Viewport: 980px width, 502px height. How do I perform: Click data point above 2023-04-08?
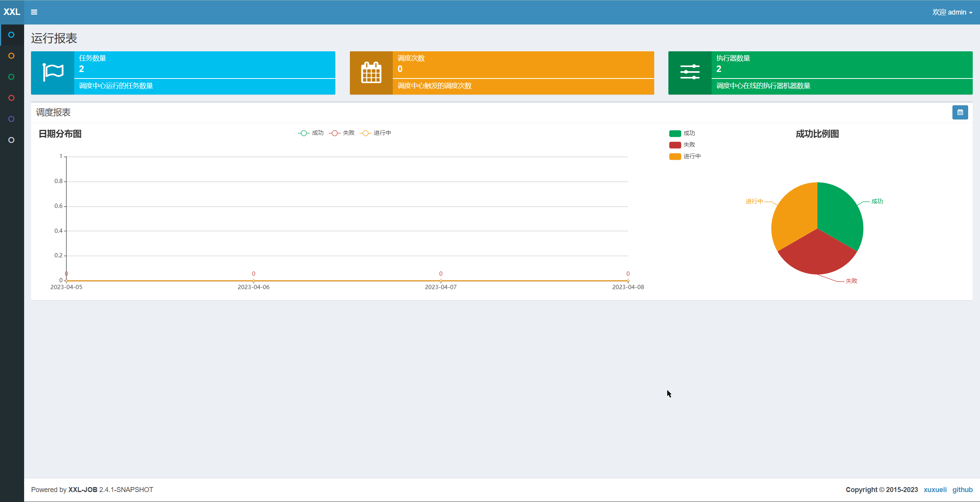click(628, 281)
